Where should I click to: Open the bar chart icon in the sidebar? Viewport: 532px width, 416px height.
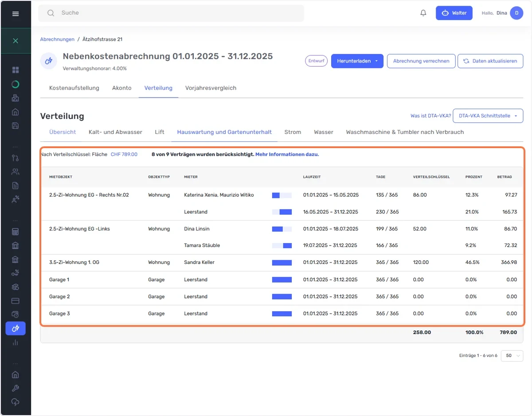tap(16, 342)
